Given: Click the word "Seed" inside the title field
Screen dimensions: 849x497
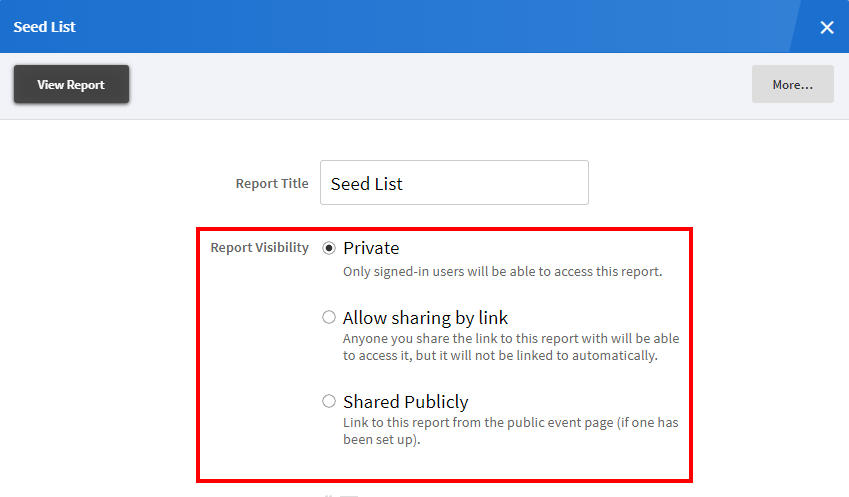Looking at the screenshot, I should point(349,184).
